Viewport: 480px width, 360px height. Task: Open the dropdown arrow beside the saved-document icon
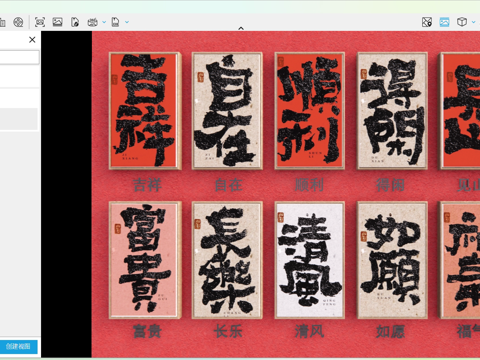pyautogui.click(x=127, y=22)
